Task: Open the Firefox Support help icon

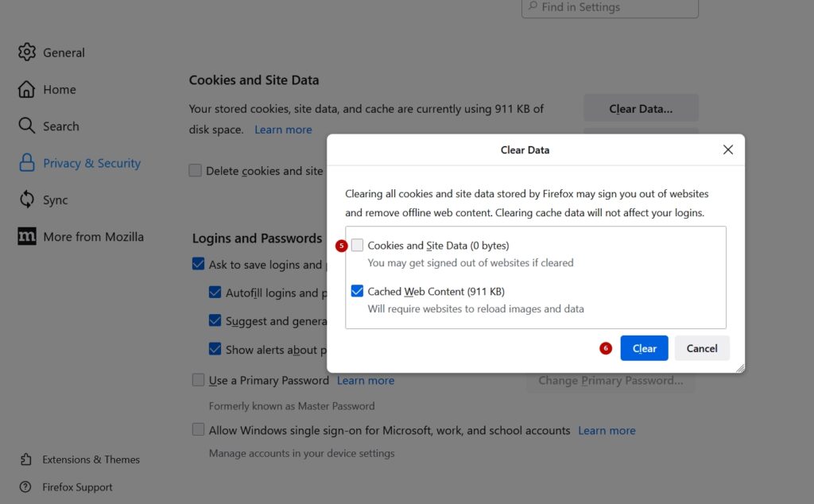Action: click(25, 487)
